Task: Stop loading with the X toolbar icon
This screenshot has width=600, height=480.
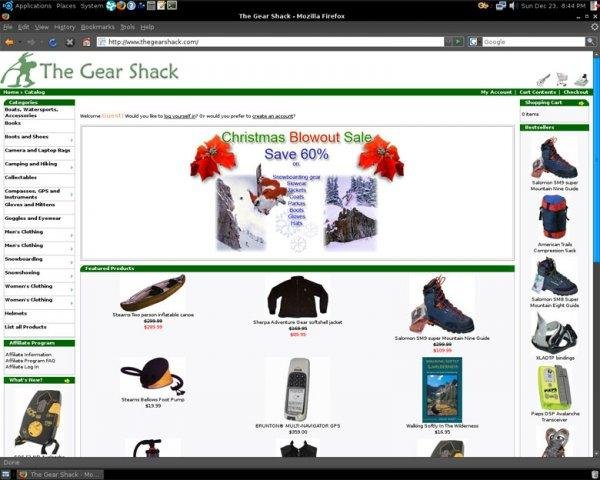Action: pyautogui.click(x=70, y=42)
